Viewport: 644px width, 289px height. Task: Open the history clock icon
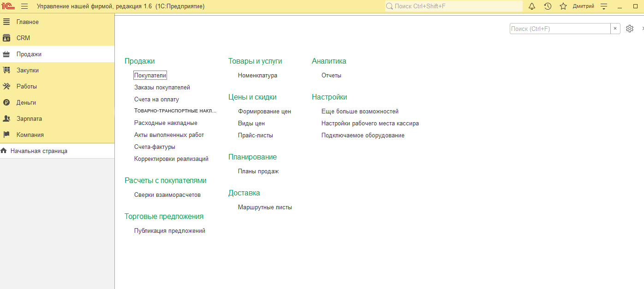pos(548,6)
